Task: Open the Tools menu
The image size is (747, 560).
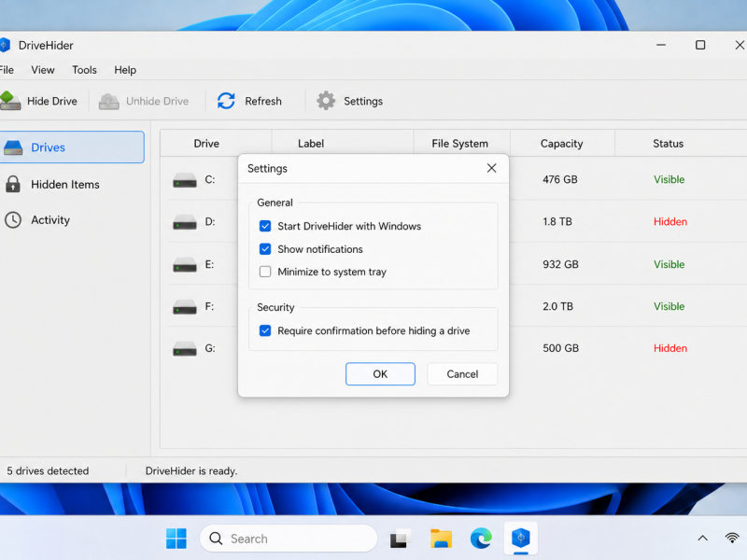Action: point(84,70)
